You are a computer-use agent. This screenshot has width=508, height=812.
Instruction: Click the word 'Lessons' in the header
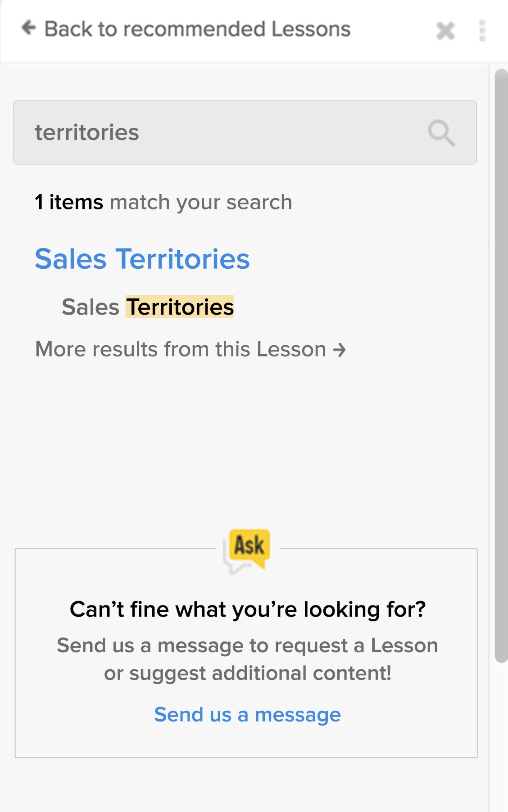click(311, 29)
